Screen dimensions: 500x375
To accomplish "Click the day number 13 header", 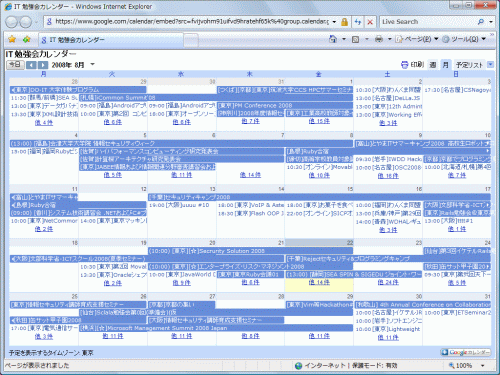I will (212, 189).
